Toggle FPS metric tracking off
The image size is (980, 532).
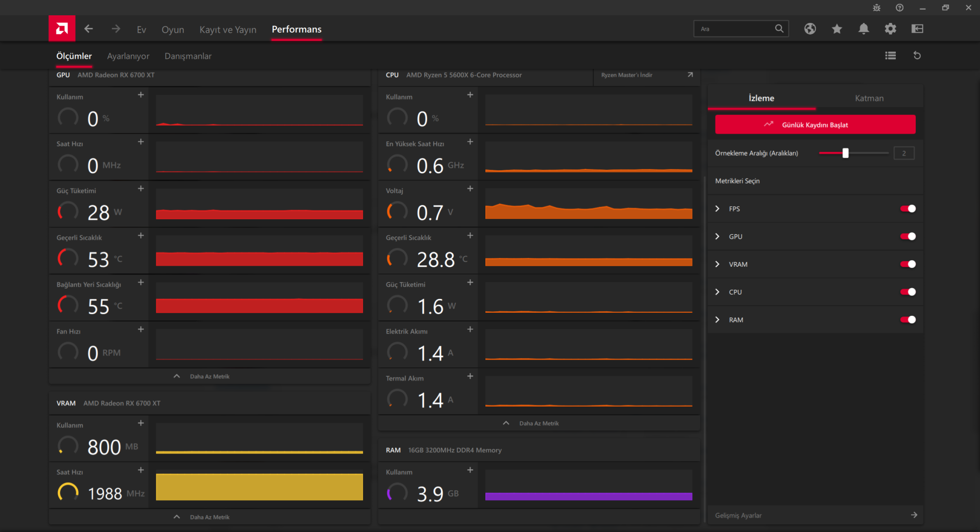coord(908,209)
